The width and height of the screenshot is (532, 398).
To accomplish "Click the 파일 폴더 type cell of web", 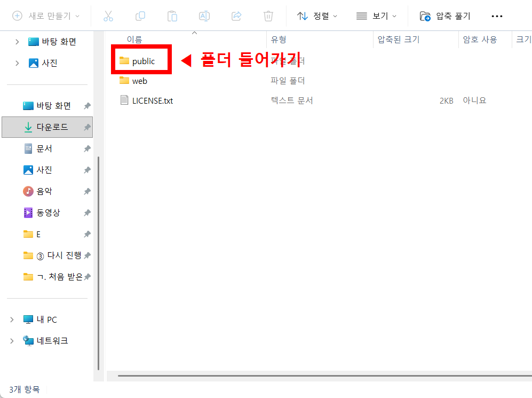I will [288, 81].
